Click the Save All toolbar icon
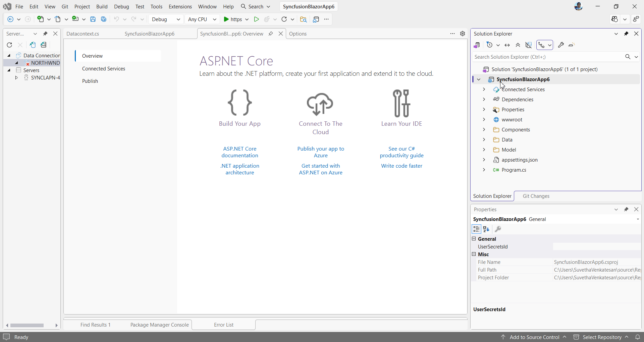The height and width of the screenshot is (342, 644). [104, 19]
